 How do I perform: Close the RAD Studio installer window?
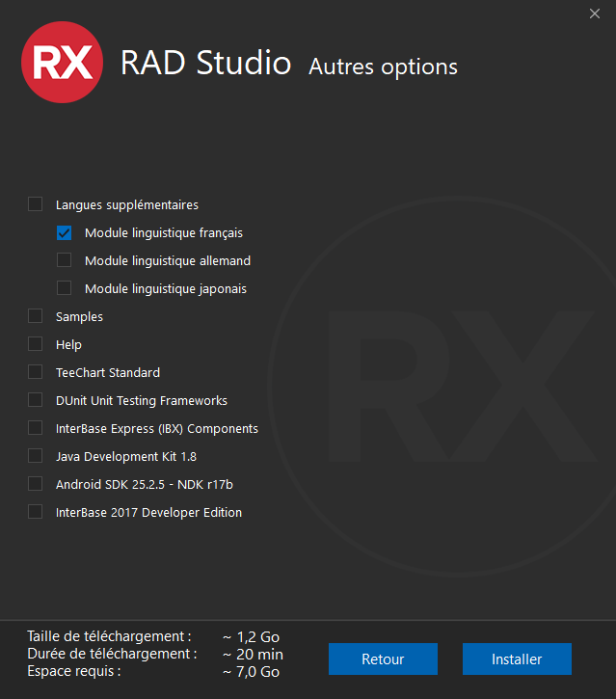594,13
